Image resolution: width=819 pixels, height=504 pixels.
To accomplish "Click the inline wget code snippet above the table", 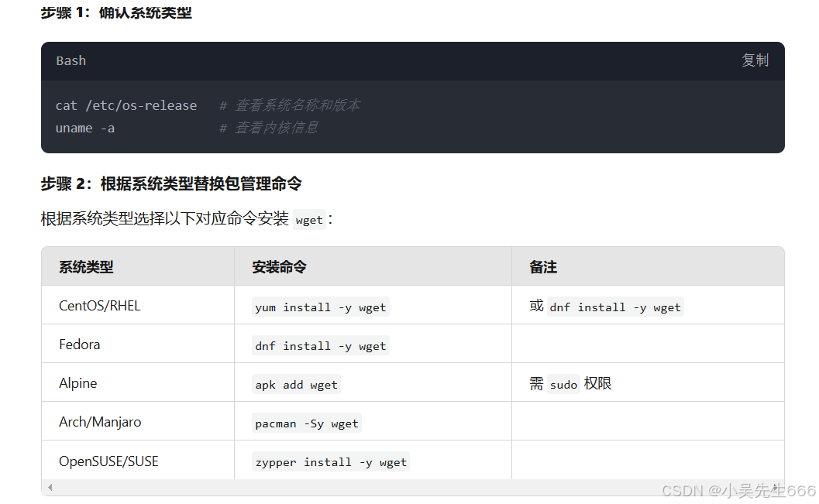I will point(308,220).
